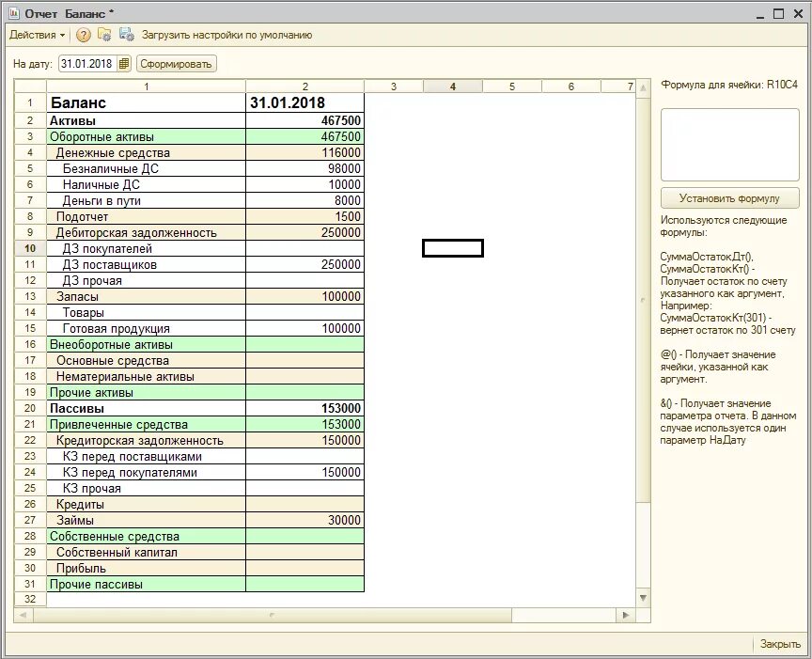This screenshot has height=659, width=812.
Task: Click horizontal scrollbar right arrow
Action: 626,615
